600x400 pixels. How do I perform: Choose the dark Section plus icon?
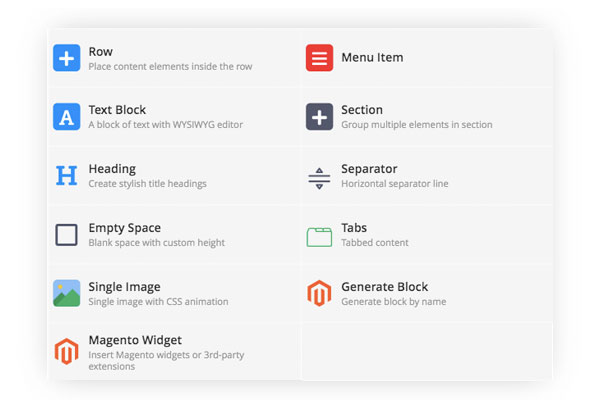point(319,117)
